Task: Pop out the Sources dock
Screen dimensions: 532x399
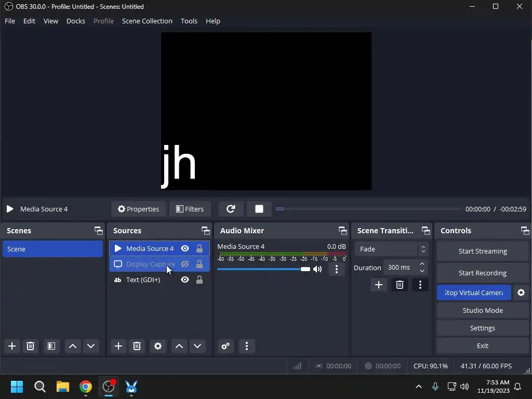Action: [x=206, y=231]
